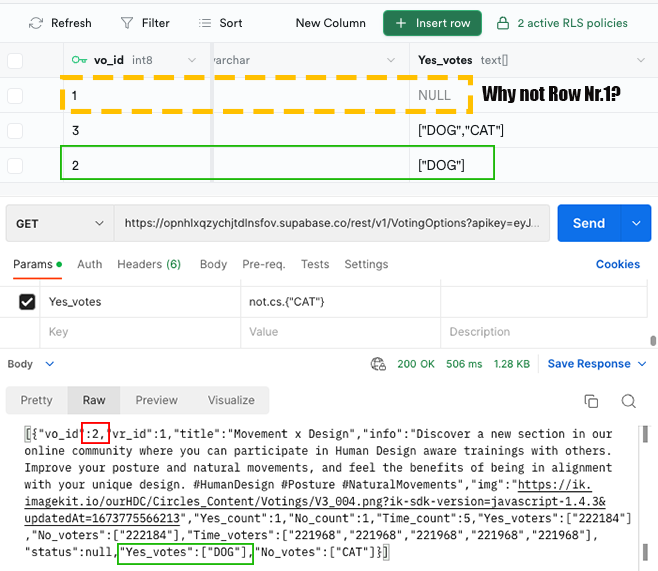
Task: Switch response view to Visualize
Action: point(231,400)
